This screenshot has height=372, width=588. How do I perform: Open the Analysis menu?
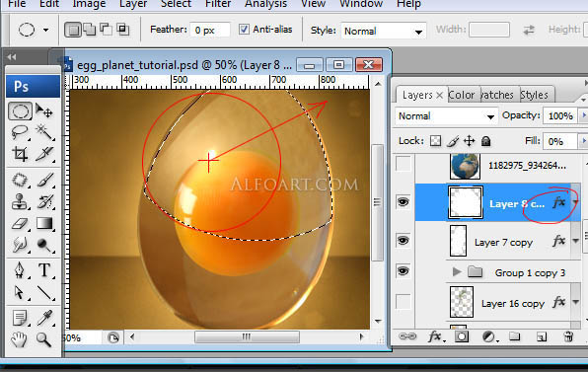click(x=265, y=4)
